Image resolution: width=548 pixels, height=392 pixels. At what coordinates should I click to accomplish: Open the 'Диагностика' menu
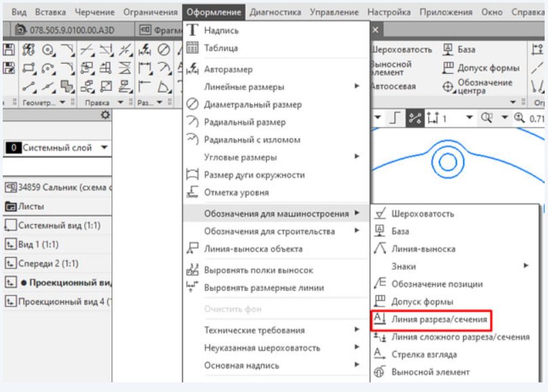pyautogui.click(x=275, y=12)
